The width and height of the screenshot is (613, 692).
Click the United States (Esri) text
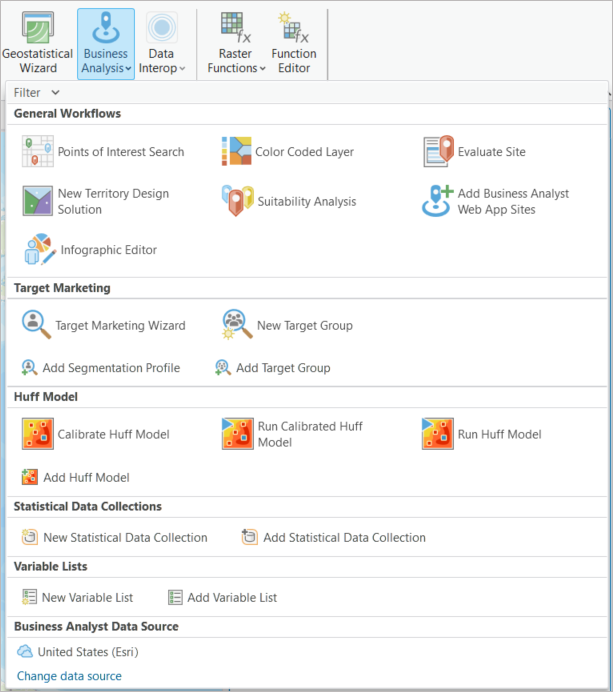pos(88,652)
